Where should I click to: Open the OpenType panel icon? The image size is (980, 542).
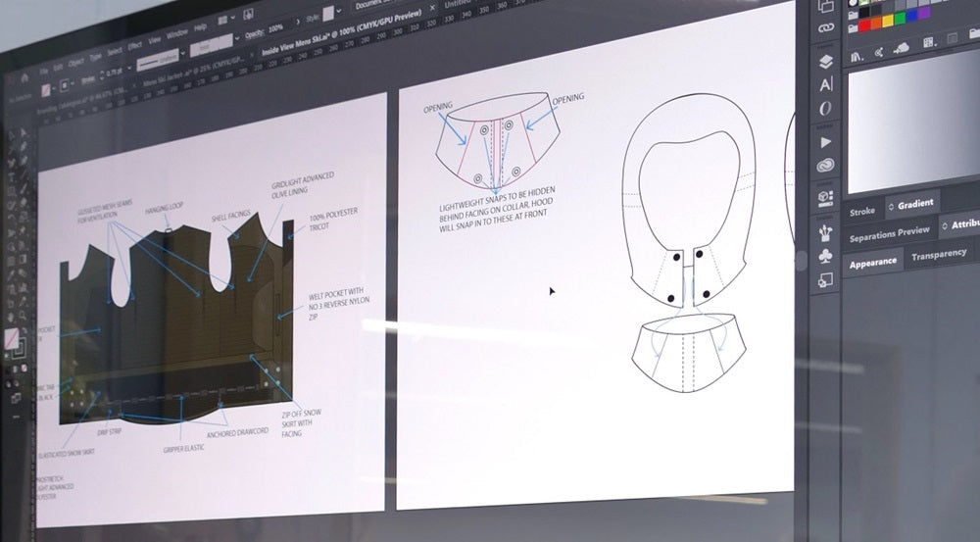[x=826, y=108]
